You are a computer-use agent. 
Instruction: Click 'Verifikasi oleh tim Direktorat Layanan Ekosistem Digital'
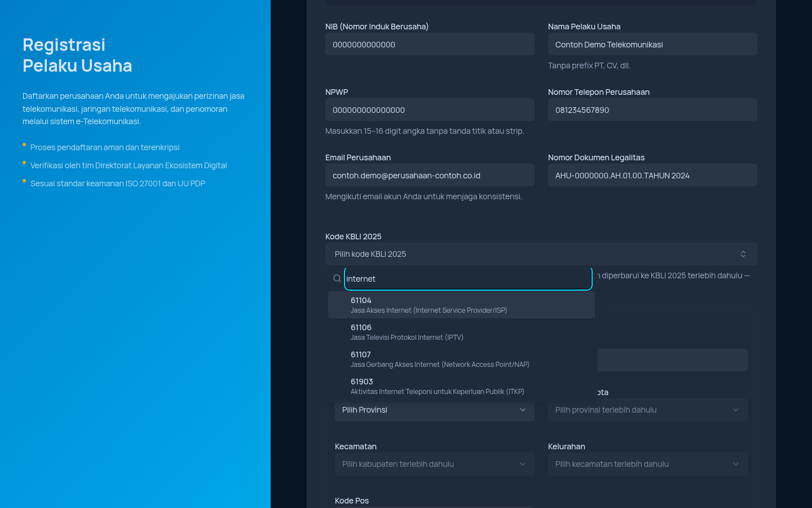pos(129,165)
